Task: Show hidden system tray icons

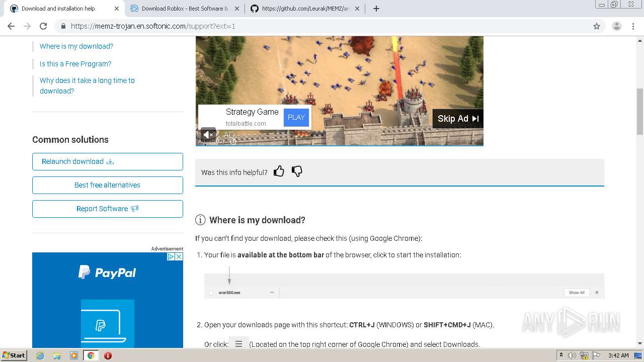Action: click(x=561, y=355)
